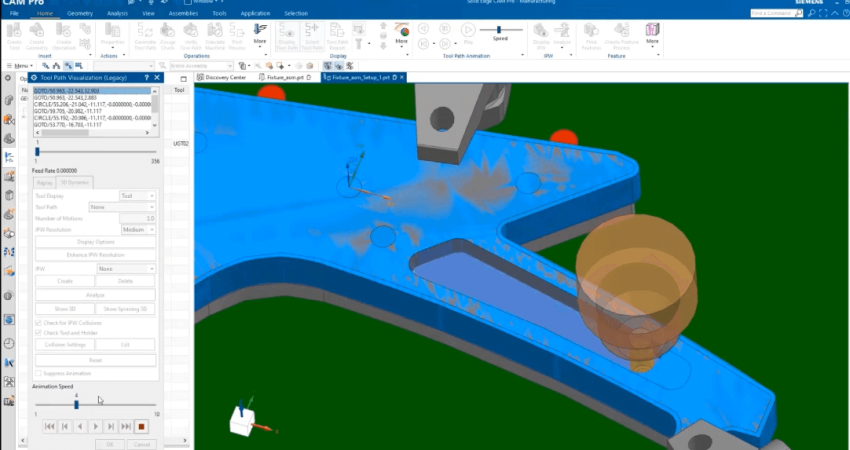Toggle the first highlighted view icon in top border bar
The image size is (850, 450).
[327, 66]
